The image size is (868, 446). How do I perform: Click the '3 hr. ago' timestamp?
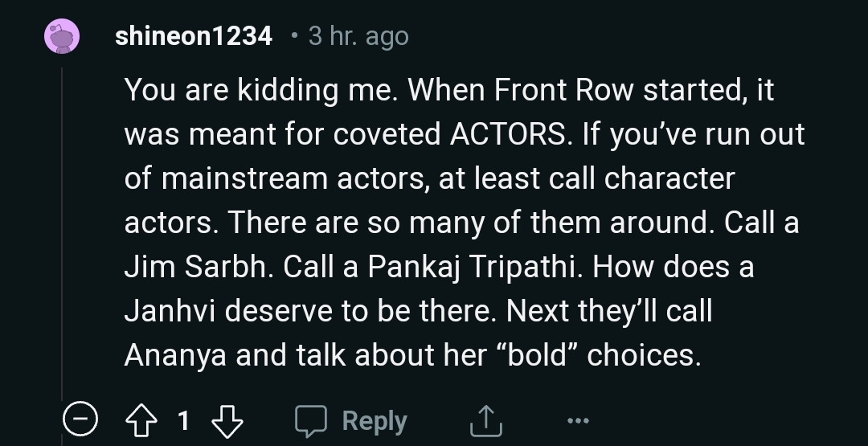[x=358, y=36]
